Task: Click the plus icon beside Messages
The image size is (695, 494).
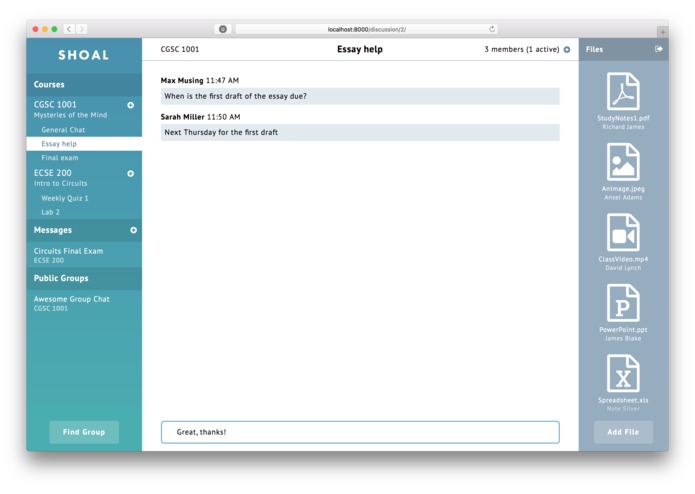Action: click(x=133, y=230)
